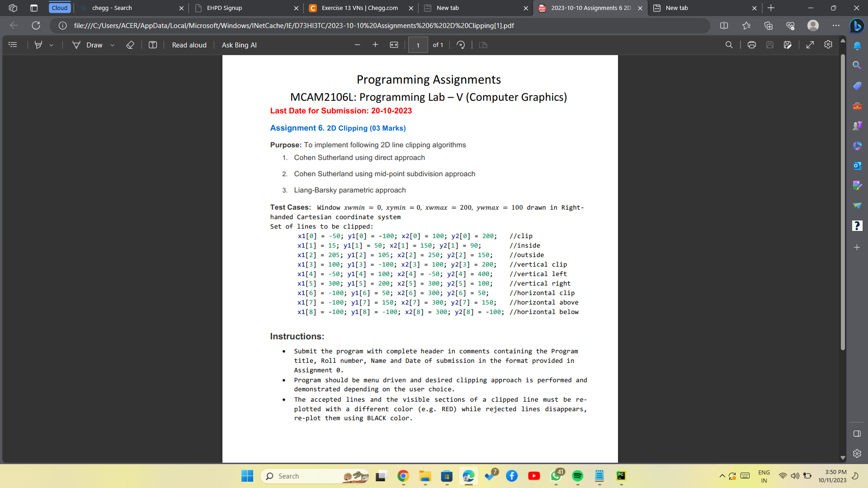Screen dimensions: 868x488
Task: Expand the highlight color dropdown arrow
Action: click(x=52, y=45)
